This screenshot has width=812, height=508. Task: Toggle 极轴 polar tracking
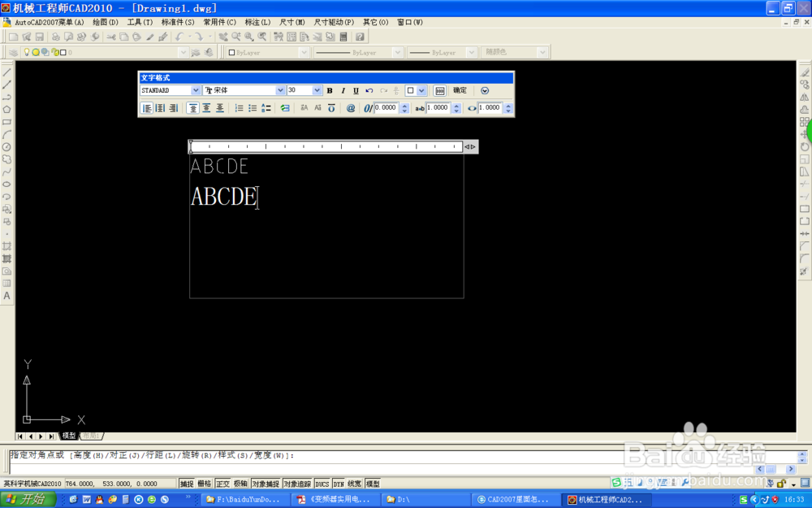(x=240, y=484)
